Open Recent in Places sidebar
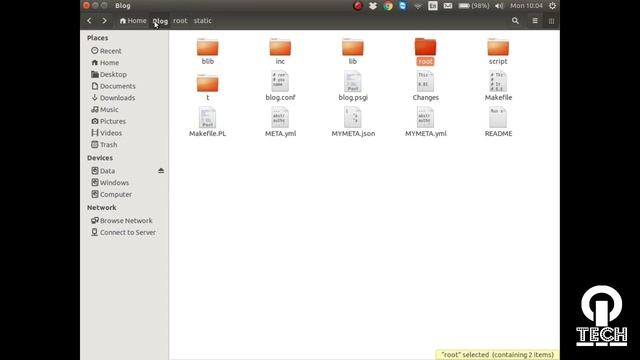This screenshot has width=640, height=360. (107, 51)
